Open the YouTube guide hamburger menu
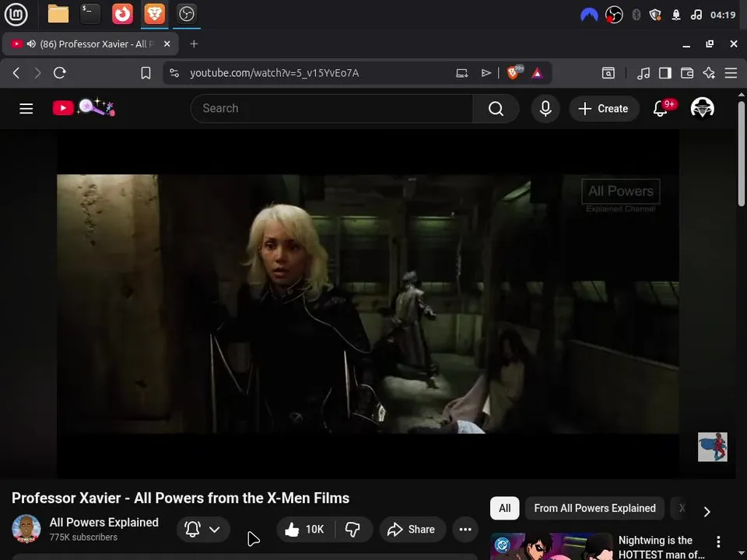 (26, 109)
